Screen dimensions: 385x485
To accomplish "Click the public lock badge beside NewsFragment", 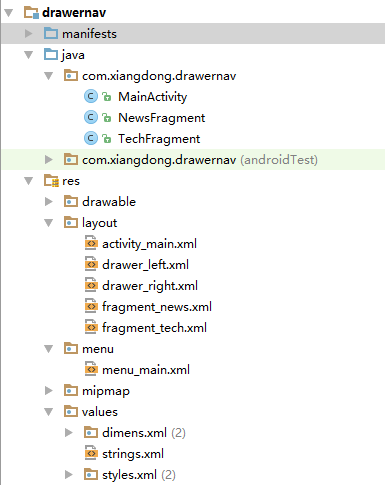I will [106, 118].
